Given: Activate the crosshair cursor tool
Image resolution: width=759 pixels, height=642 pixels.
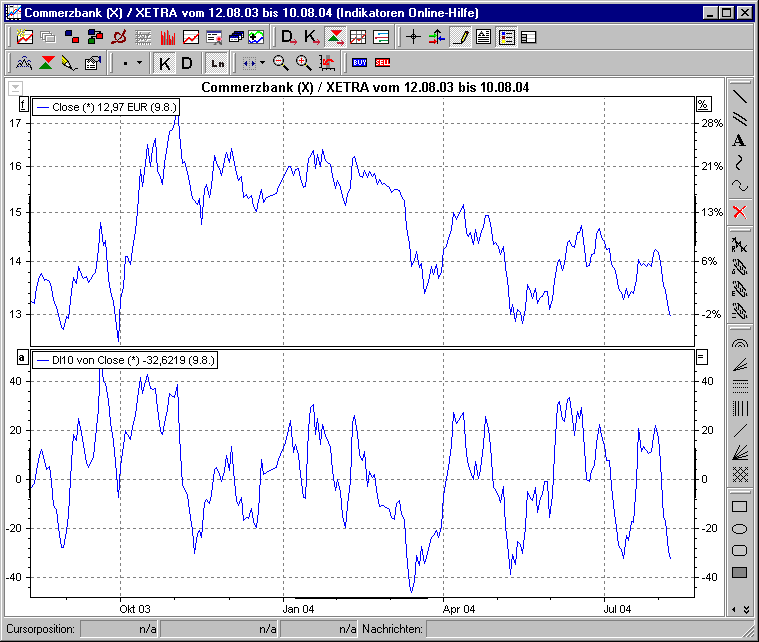Looking at the screenshot, I should 413,38.
